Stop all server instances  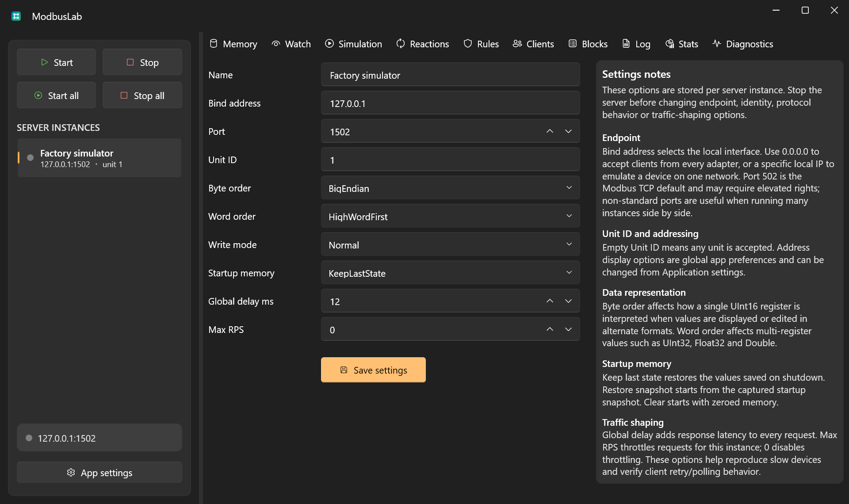[142, 95]
